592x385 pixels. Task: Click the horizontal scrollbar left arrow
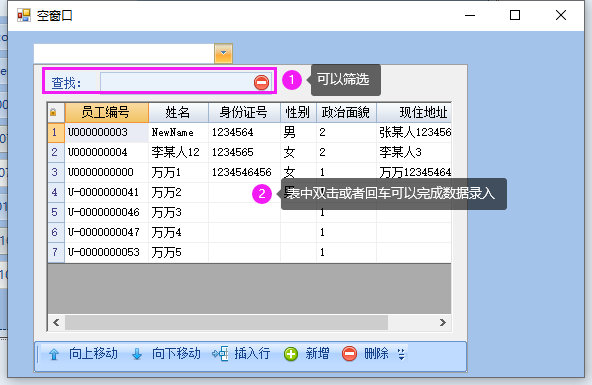56,322
